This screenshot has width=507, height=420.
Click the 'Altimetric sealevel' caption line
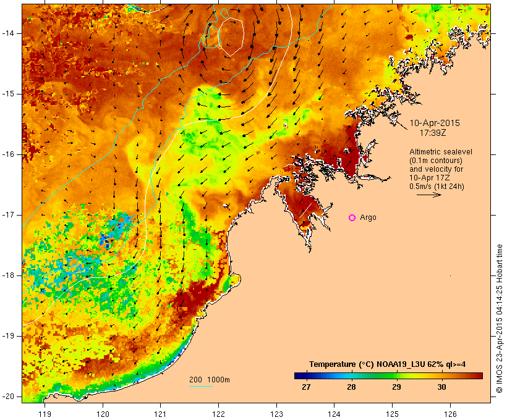click(441, 152)
